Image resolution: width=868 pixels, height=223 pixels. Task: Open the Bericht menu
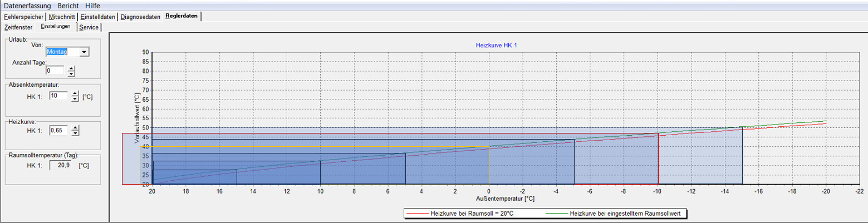[x=68, y=6]
